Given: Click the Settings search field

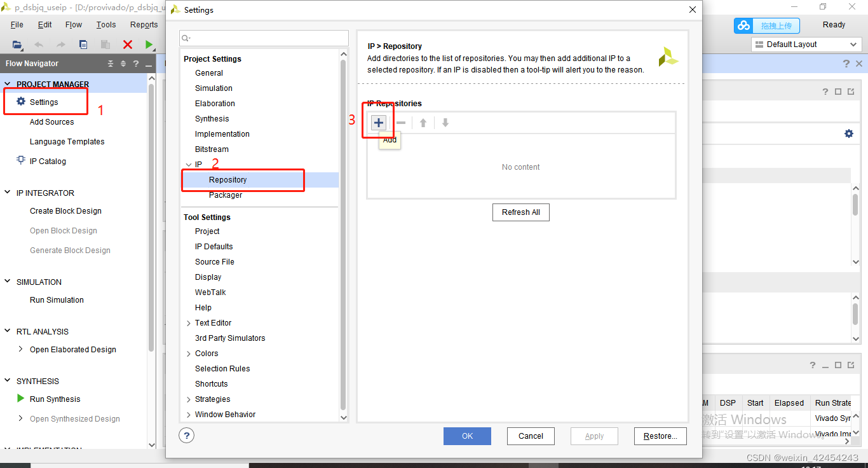Looking at the screenshot, I should click(264, 38).
